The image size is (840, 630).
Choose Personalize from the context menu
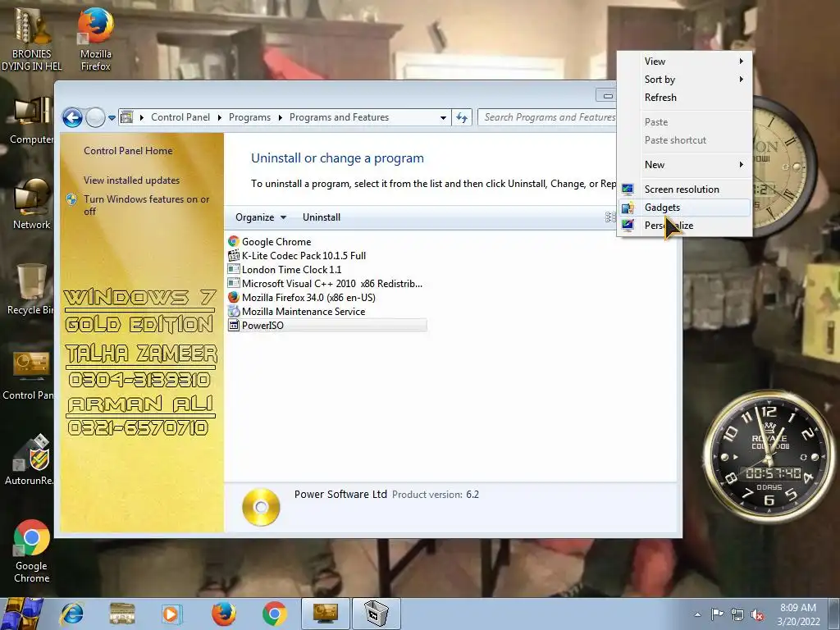(685, 226)
